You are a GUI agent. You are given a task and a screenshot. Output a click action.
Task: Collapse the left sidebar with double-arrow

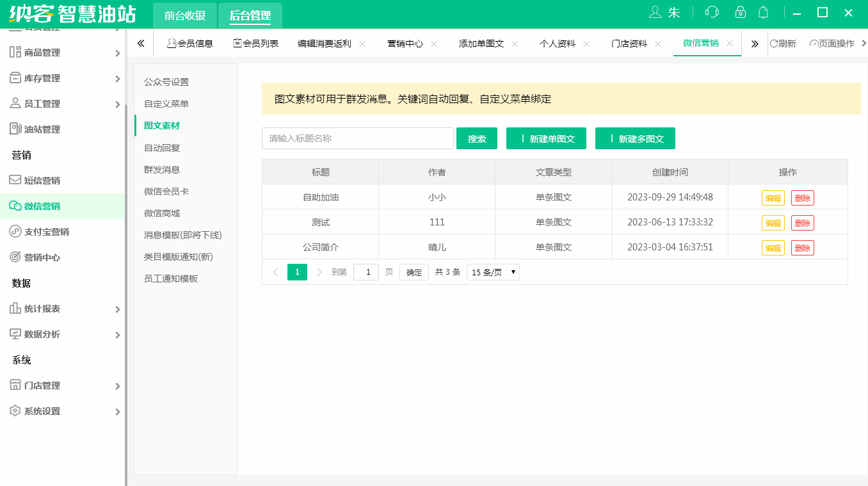(x=141, y=43)
